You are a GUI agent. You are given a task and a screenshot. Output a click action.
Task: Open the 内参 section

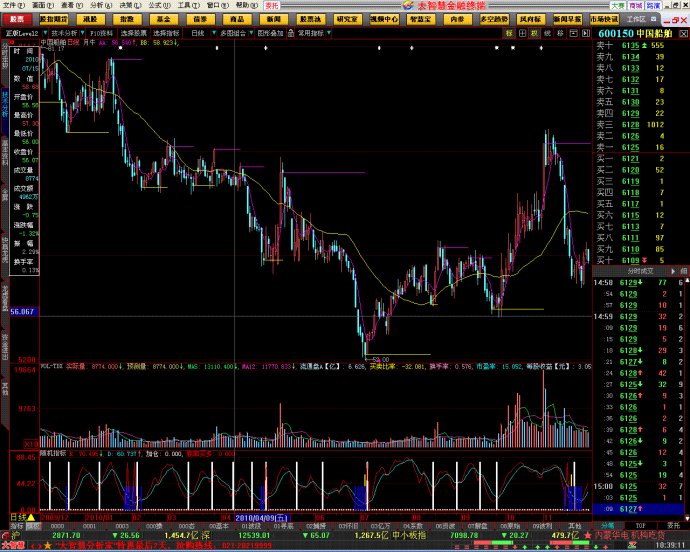[x=458, y=19]
